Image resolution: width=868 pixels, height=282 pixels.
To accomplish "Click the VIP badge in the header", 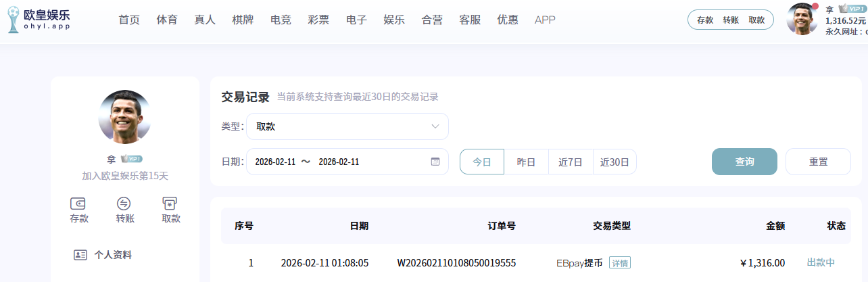I will (x=851, y=9).
